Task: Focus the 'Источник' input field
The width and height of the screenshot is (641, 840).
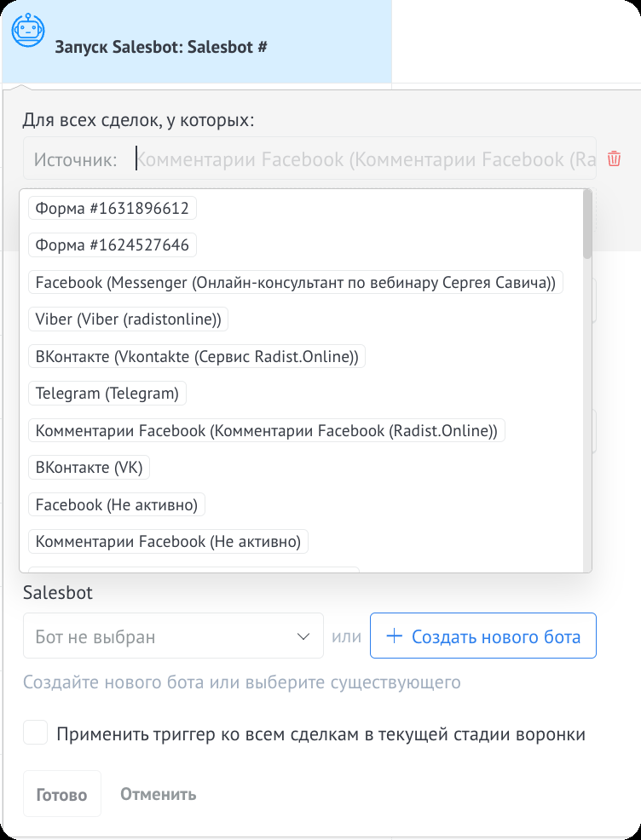Action: 309,158
